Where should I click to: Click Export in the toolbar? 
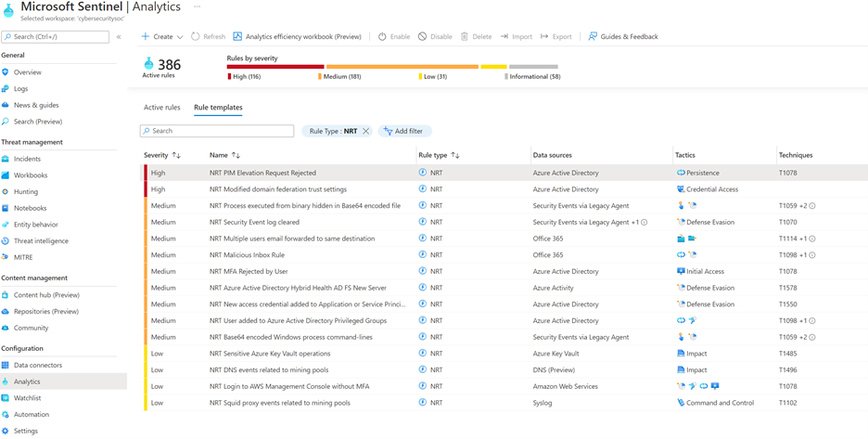tap(556, 36)
